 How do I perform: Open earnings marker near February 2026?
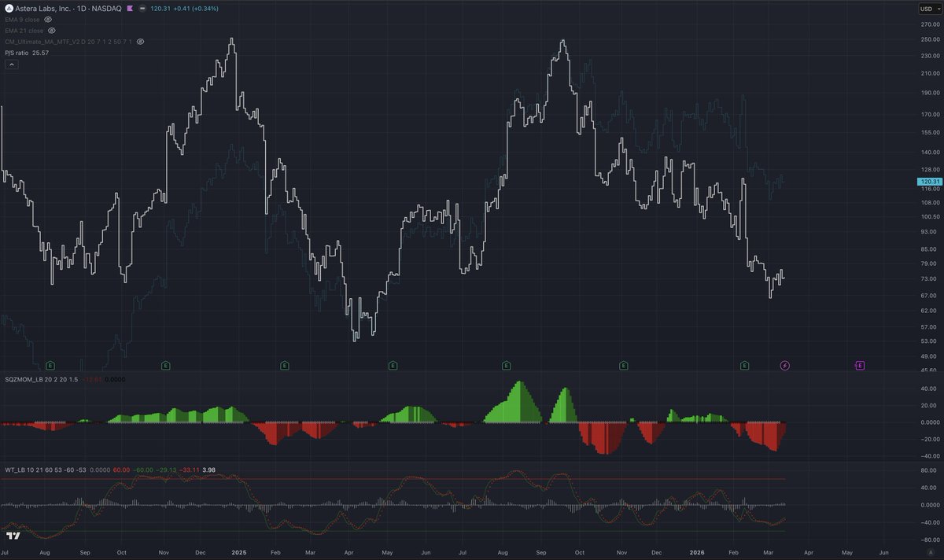[x=745, y=365]
